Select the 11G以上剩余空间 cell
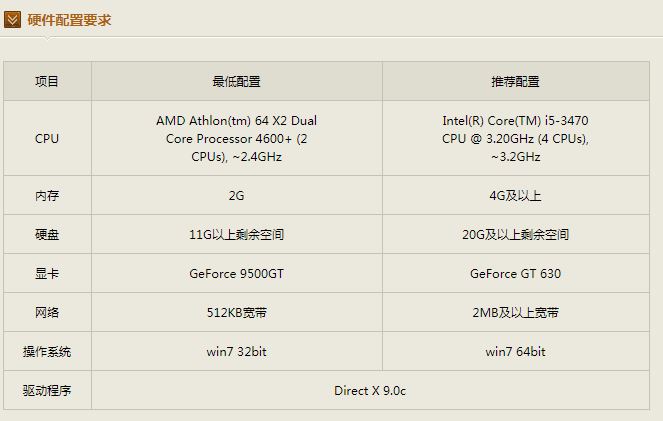663x421 pixels. point(236,235)
